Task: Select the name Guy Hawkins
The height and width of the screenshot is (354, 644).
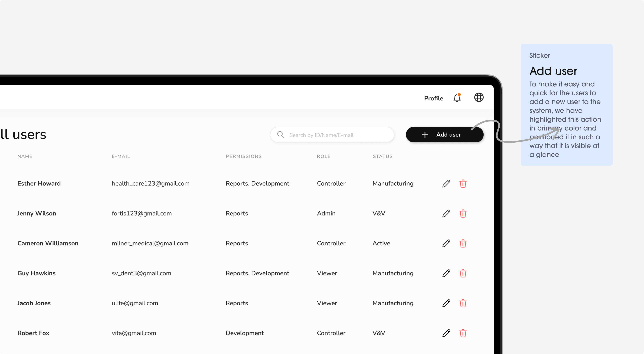Action: click(37, 273)
